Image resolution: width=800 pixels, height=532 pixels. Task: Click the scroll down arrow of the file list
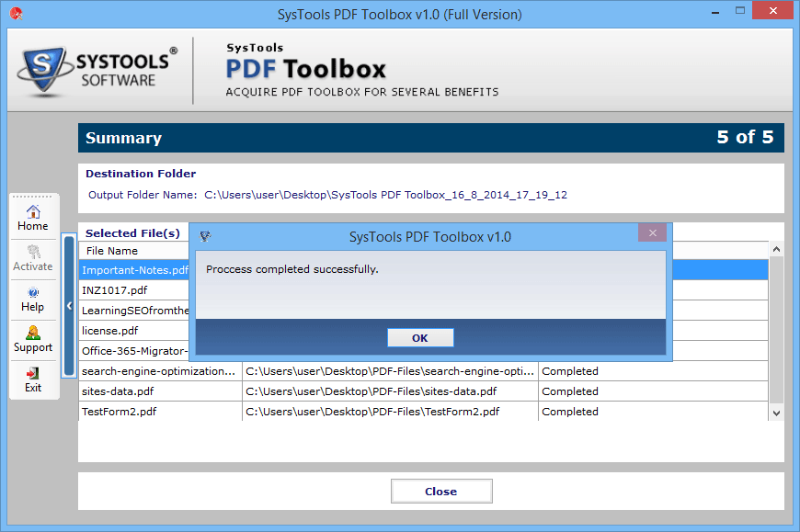776,413
